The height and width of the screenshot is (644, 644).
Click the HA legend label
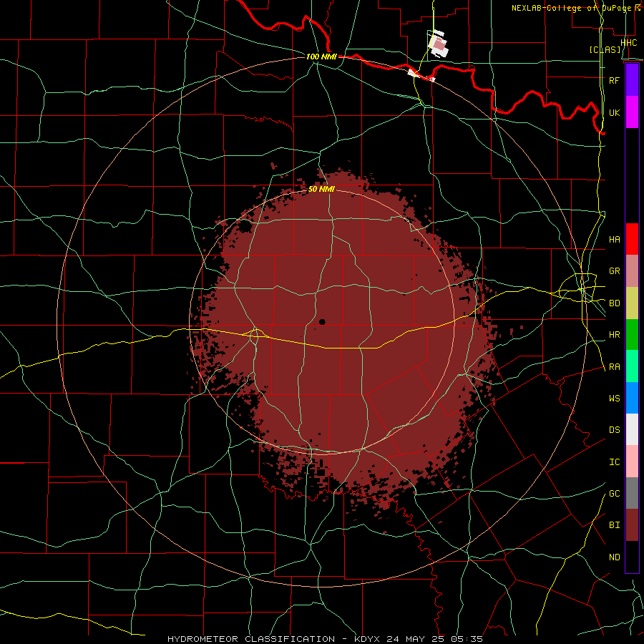coord(614,240)
